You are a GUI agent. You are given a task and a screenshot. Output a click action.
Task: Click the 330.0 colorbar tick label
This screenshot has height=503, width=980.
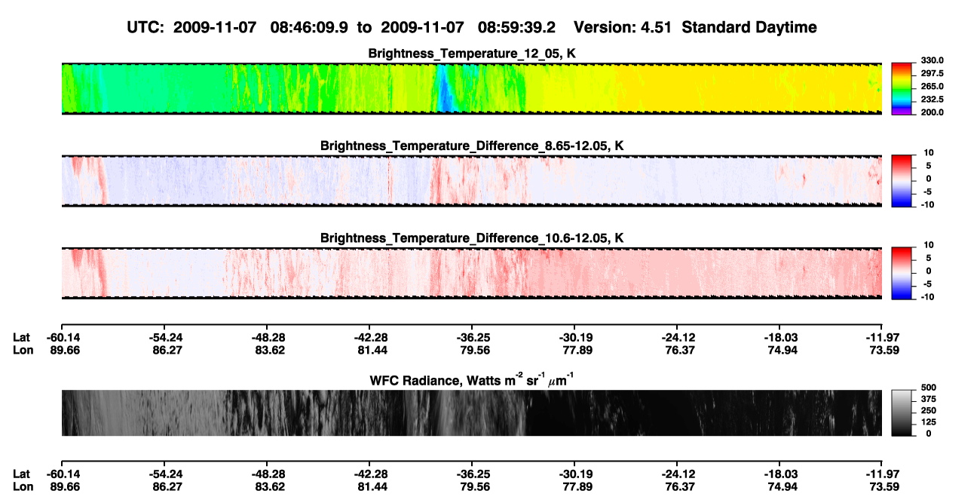point(933,60)
